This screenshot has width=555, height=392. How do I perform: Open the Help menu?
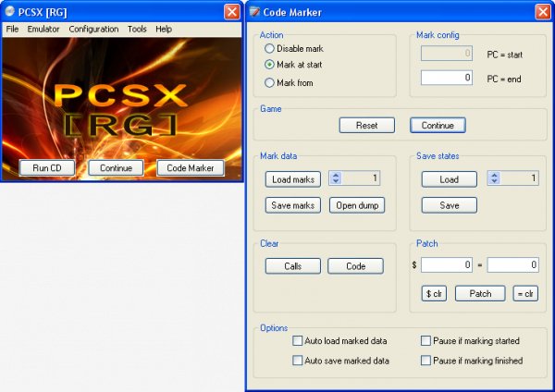coord(164,29)
